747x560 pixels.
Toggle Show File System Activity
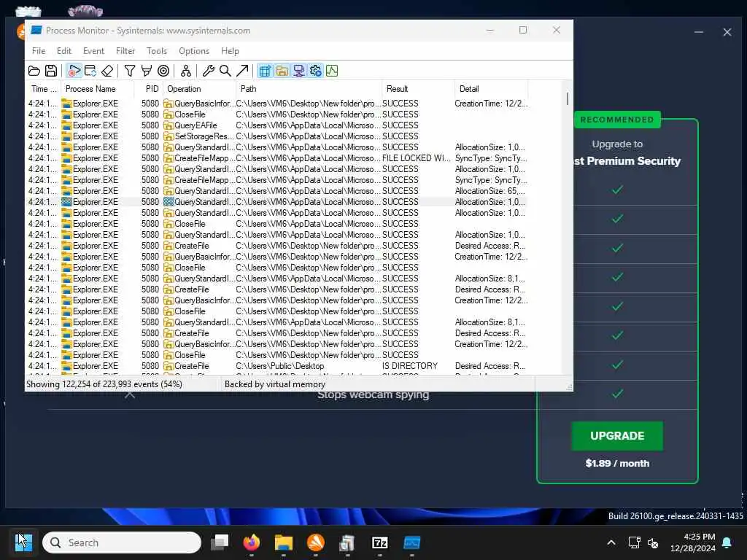pyautogui.click(x=282, y=71)
